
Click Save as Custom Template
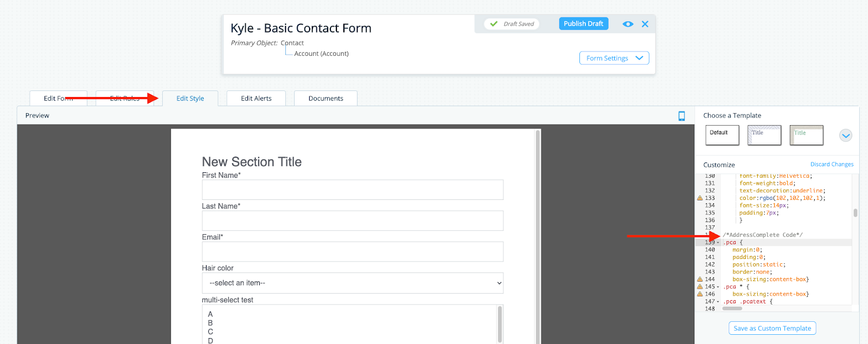772,328
